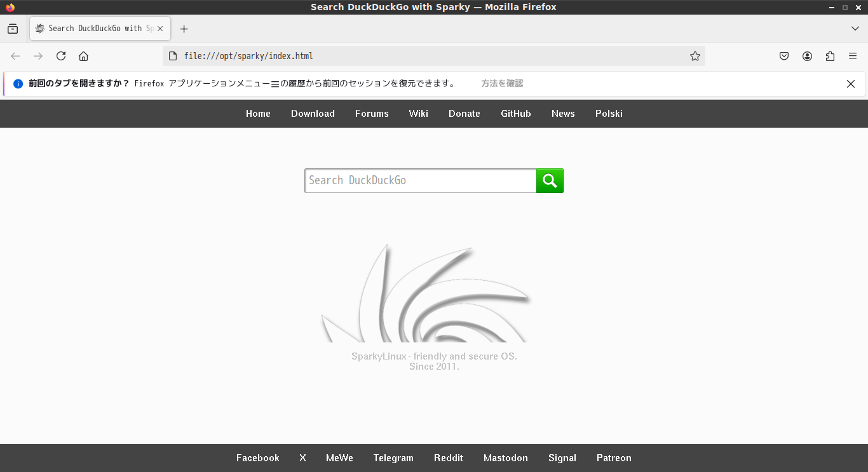868x472 pixels.
Task: Maximize the Firefox window
Action: (x=845, y=8)
